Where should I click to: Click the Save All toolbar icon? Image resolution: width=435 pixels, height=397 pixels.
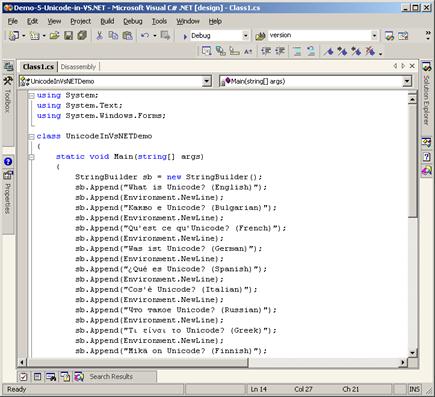82,35
